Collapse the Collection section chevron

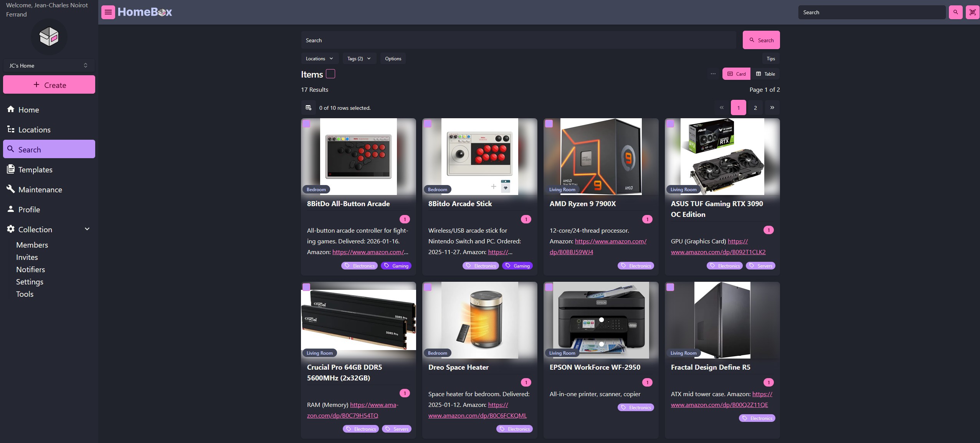pyautogui.click(x=87, y=229)
